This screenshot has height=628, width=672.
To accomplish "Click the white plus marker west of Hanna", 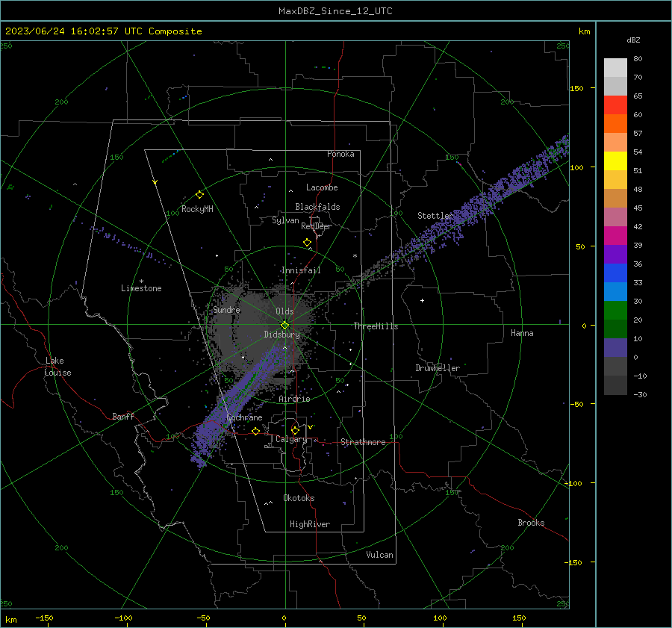I will [422, 300].
